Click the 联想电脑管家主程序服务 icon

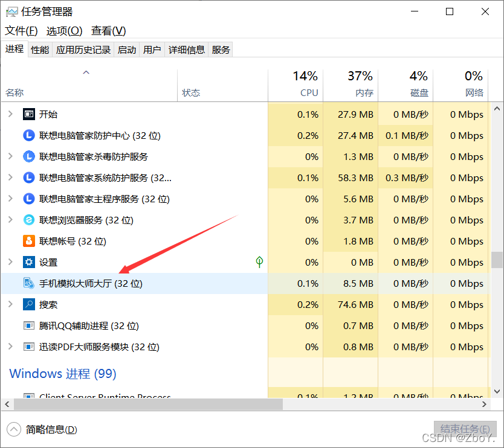pos(29,199)
